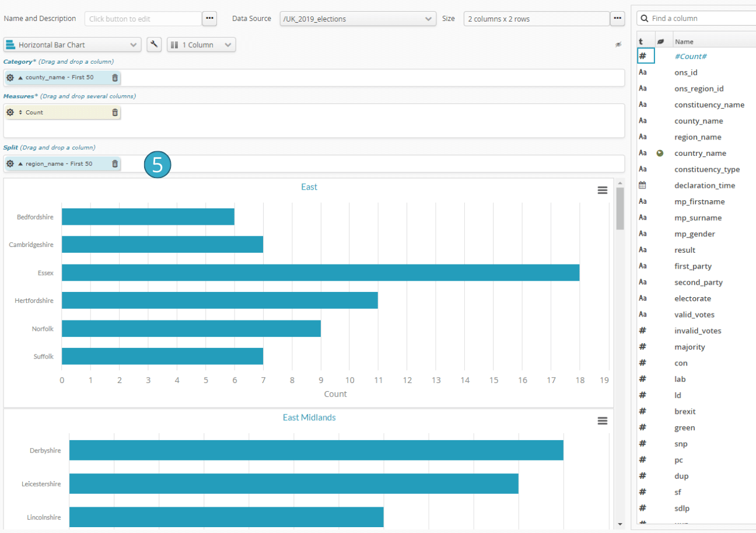The image size is (756, 533).
Task: Click calendar icon beside declaration_time
Action: (643, 185)
